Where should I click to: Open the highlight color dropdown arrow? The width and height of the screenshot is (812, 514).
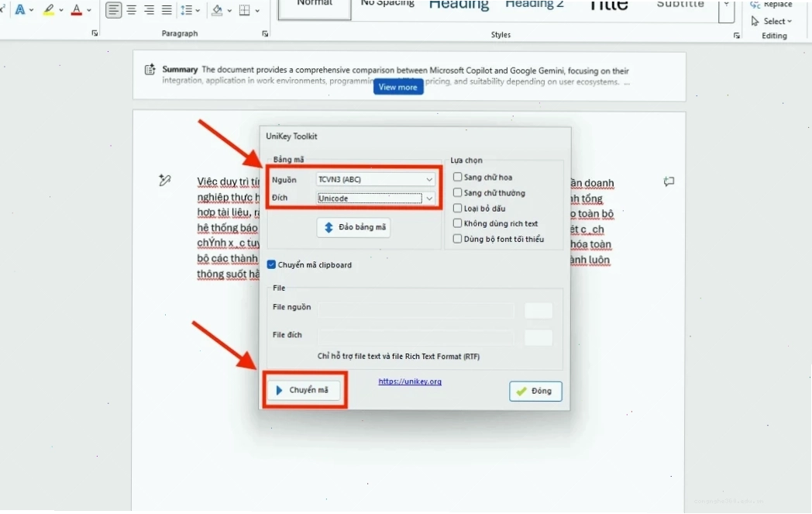click(61, 10)
